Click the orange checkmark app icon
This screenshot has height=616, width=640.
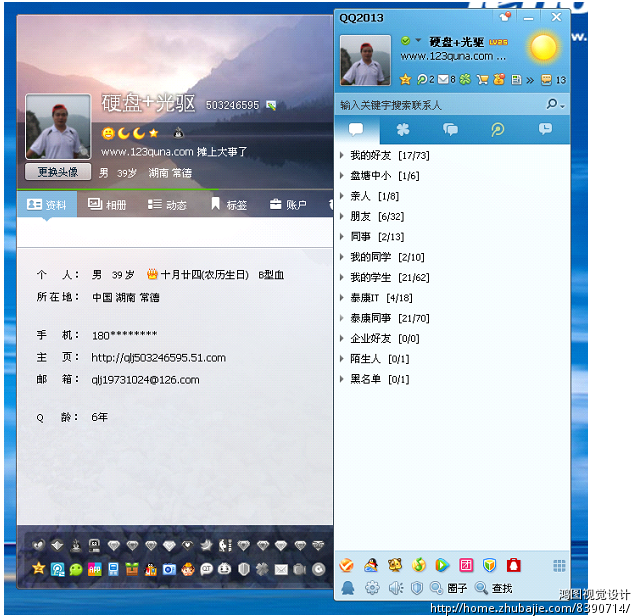click(347, 565)
